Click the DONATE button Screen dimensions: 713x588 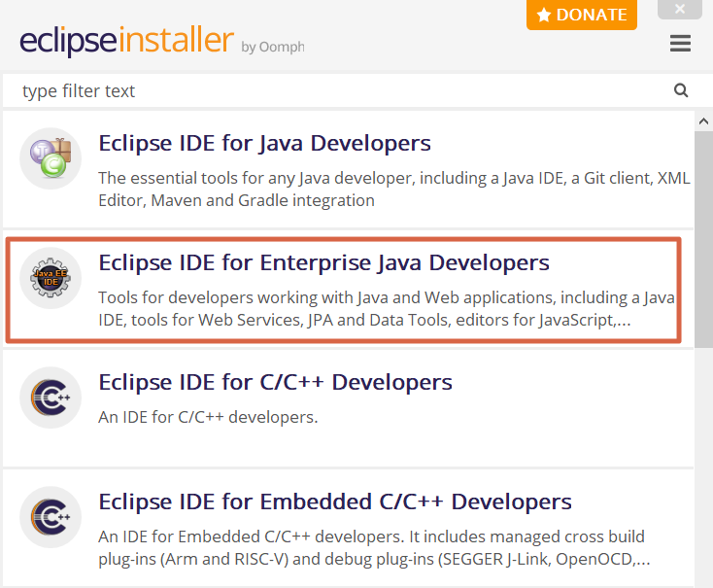[582, 15]
